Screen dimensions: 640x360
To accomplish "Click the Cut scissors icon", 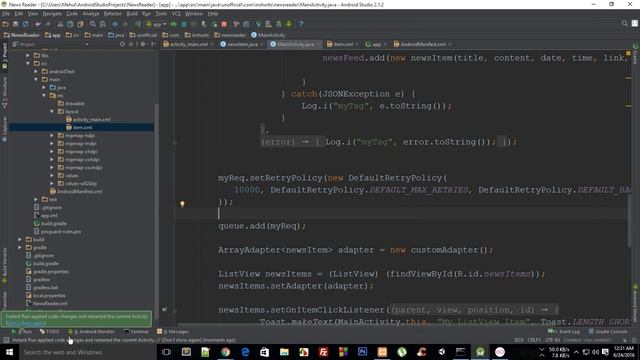I will tap(60, 24).
